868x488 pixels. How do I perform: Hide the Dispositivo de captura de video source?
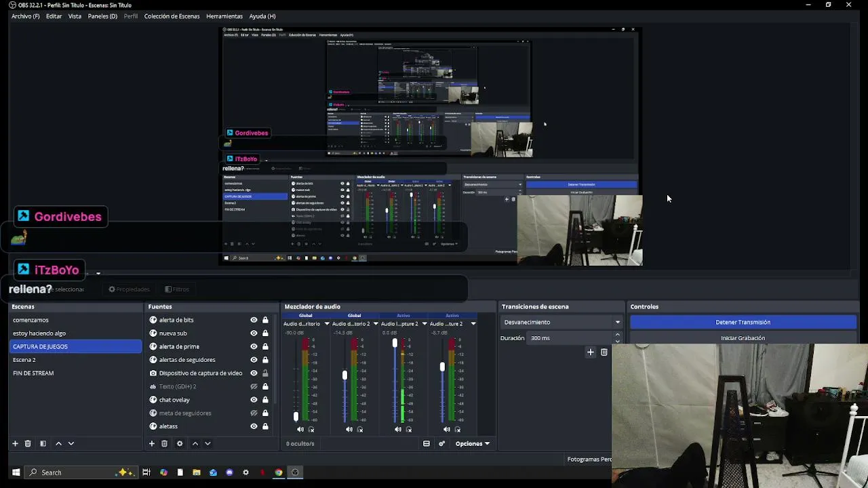pyautogui.click(x=254, y=373)
